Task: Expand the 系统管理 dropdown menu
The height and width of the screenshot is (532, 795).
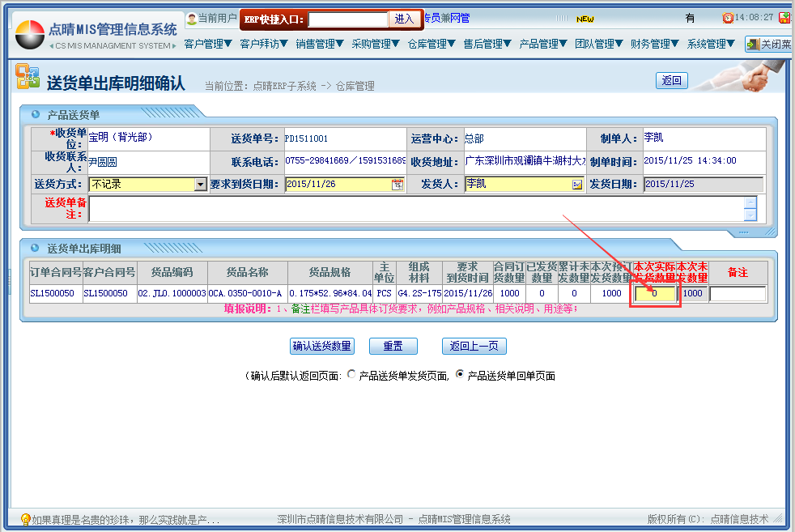Action: tap(710, 45)
